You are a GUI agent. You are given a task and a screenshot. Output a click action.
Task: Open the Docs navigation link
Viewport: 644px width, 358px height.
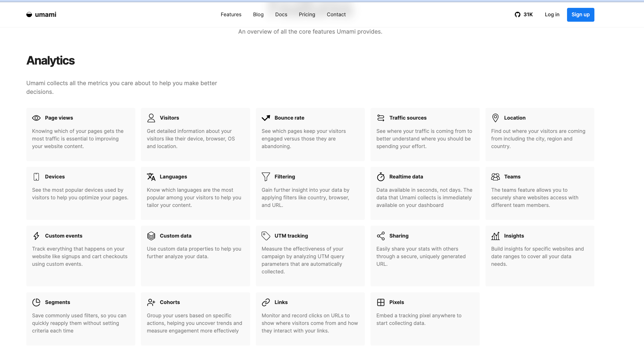click(281, 15)
